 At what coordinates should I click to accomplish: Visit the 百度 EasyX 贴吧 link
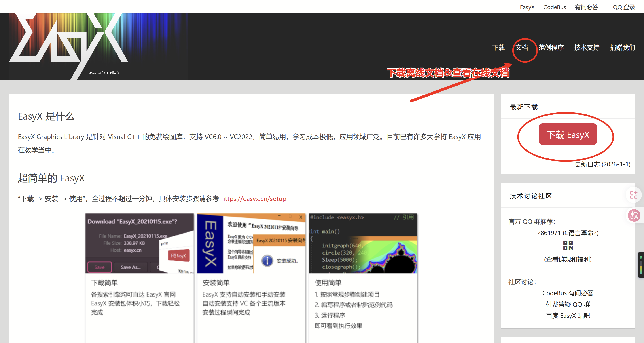coord(568,316)
